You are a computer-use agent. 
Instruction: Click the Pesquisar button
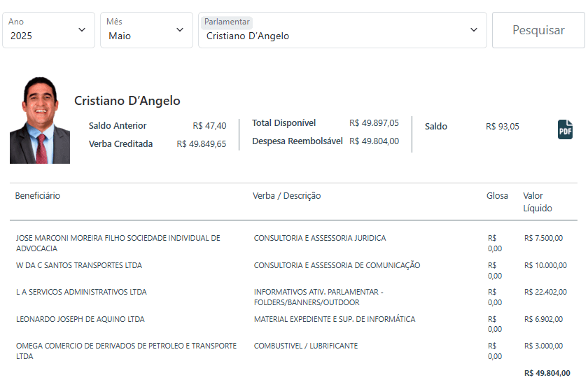pyautogui.click(x=538, y=30)
